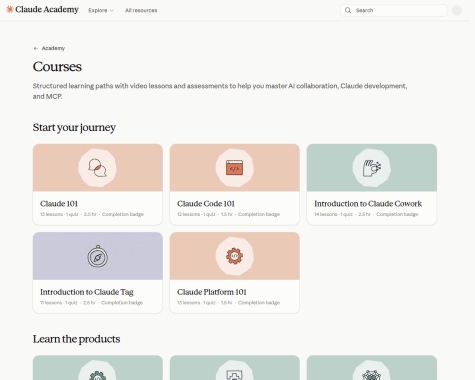
Task: Open Introduction to Claude Cowork title
Action: pos(368,204)
